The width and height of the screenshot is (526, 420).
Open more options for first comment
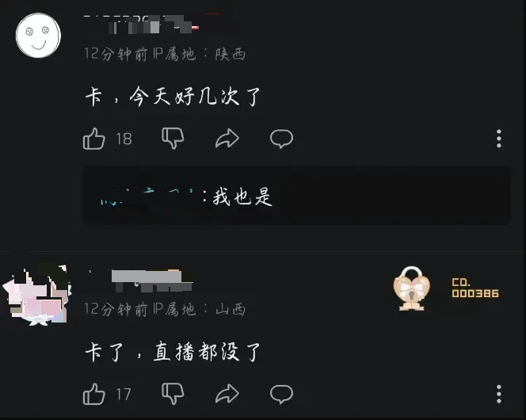[x=499, y=138]
